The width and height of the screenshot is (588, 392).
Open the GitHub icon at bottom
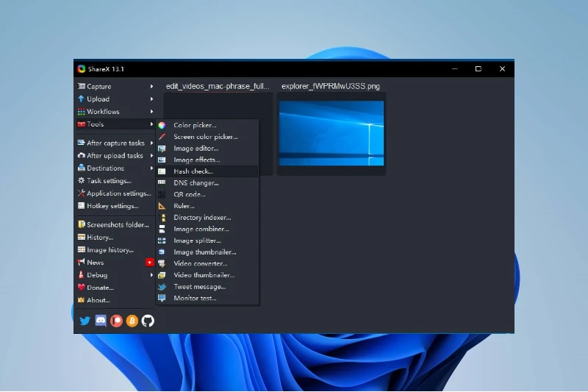[148, 321]
